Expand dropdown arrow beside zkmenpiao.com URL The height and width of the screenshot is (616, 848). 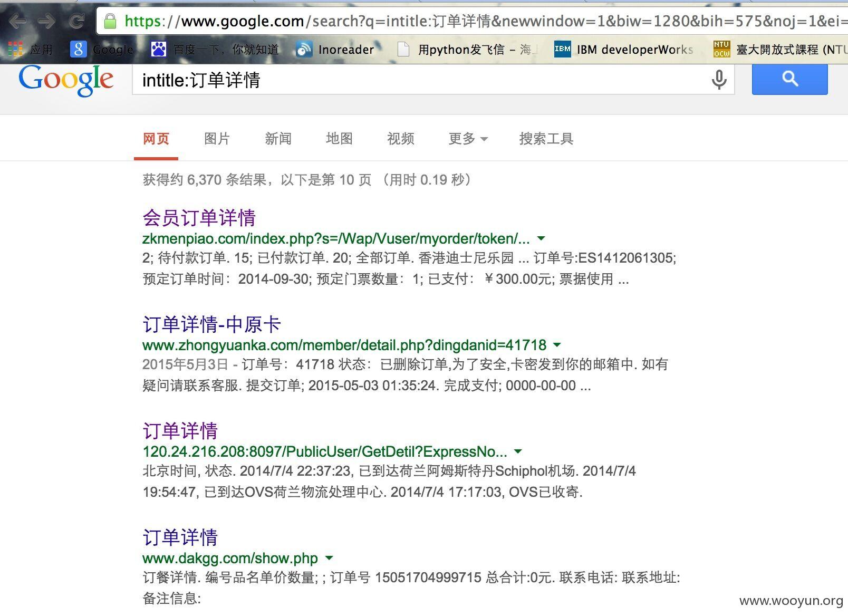(541, 238)
